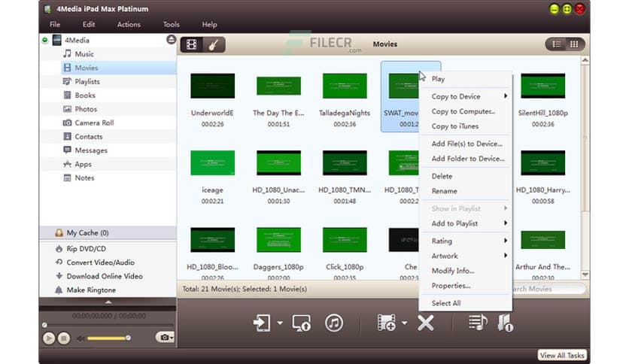
Task: Choose Copy to iTunes in context menu
Action: (465, 126)
